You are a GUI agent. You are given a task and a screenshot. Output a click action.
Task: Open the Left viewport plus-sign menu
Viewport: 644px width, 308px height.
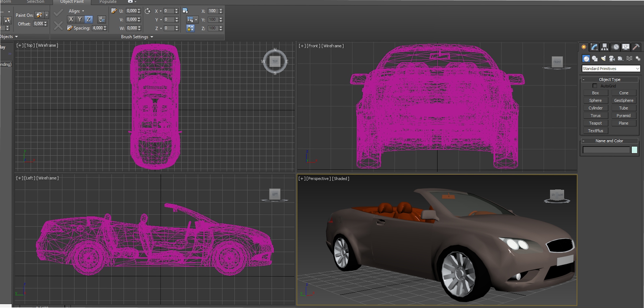(x=20, y=178)
